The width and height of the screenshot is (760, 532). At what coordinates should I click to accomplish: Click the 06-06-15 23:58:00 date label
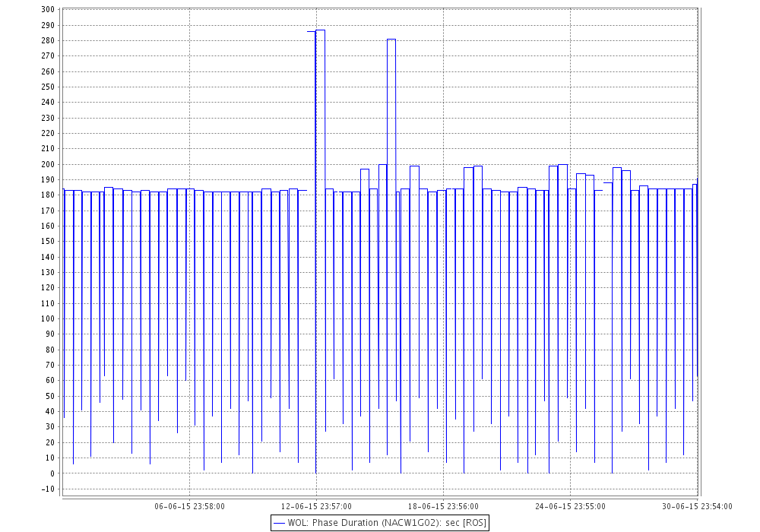coord(189,506)
